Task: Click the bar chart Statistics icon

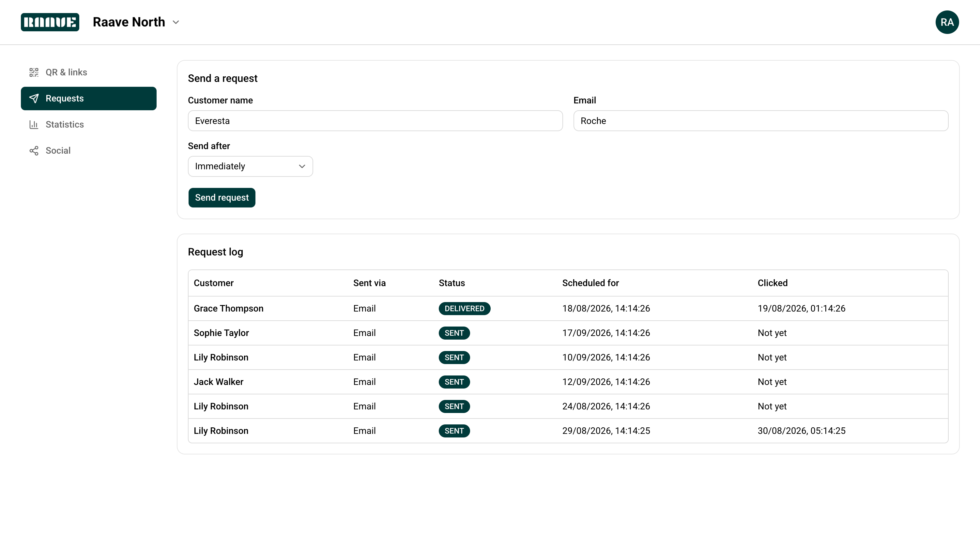Action: tap(34, 124)
